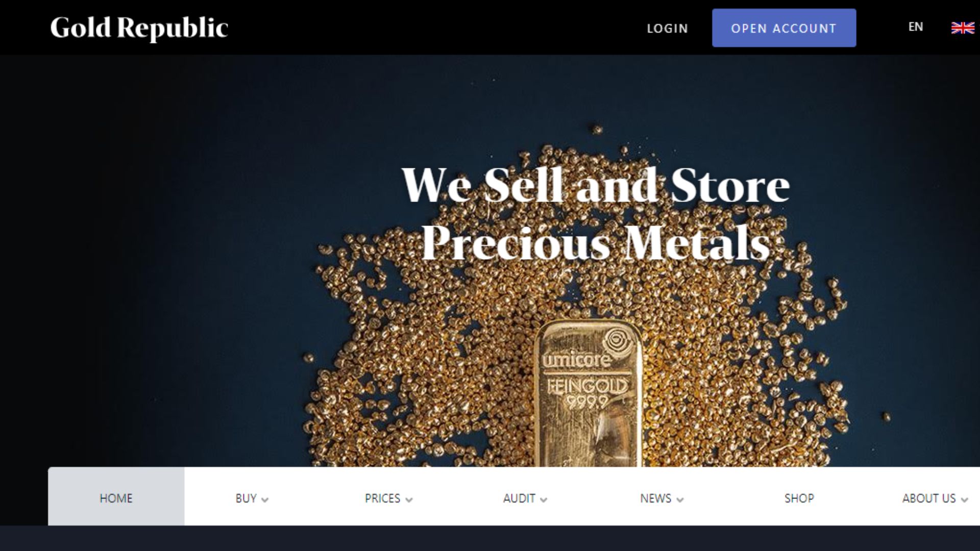Image resolution: width=980 pixels, height=551 pixels.
Task: Click the umicore gold bar image
Action: coord(588,393)
